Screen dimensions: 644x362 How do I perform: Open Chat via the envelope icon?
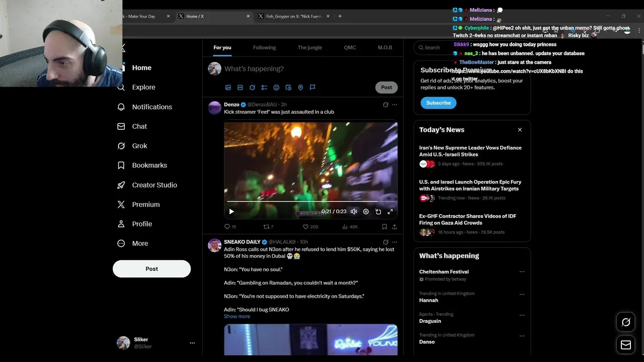[121, 127]
